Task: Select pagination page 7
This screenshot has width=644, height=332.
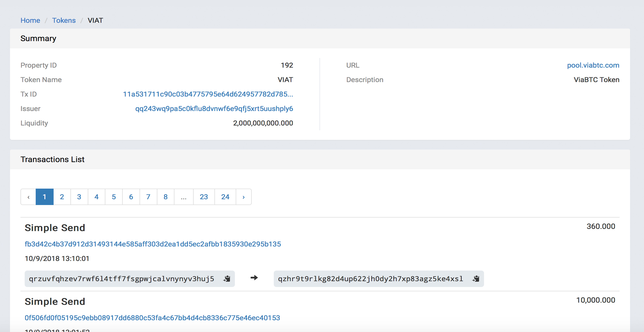Action: tap(148, 197)
